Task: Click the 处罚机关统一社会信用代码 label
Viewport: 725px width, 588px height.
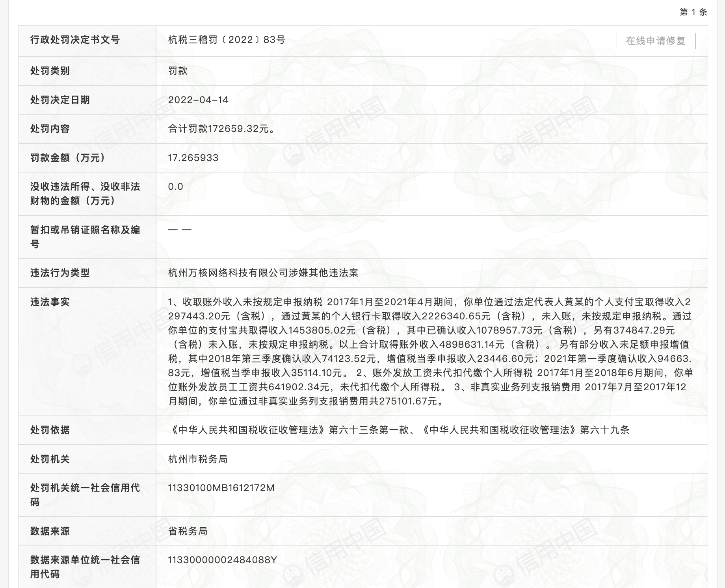Action: click(x=85, y=495)
